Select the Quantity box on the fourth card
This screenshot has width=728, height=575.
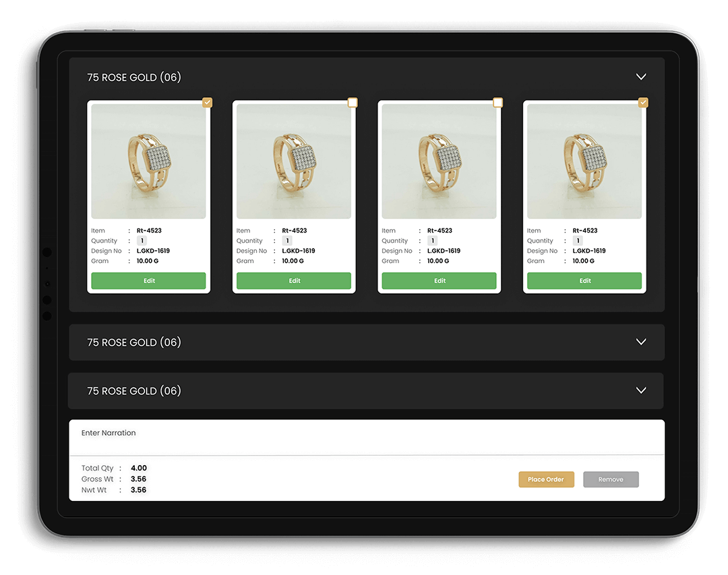[x=578, y=241]
